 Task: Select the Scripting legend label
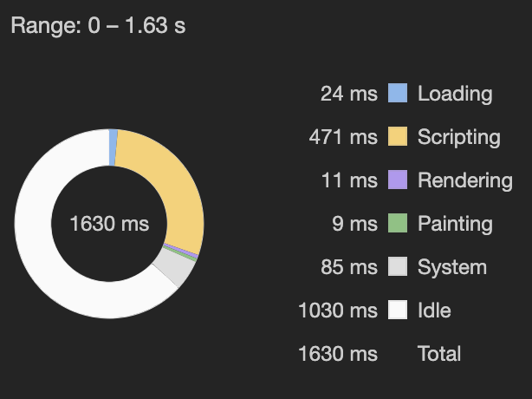pyautogui.click(x=459, y=137)
